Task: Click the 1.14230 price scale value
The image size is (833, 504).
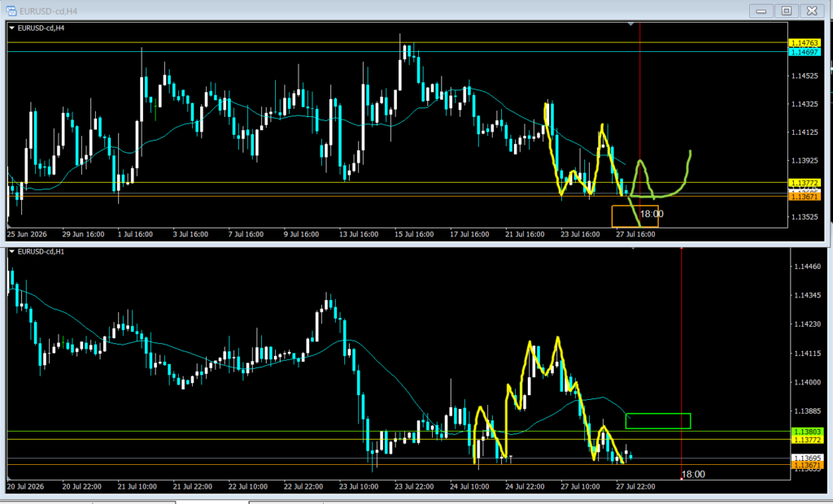Action: (808, 324)
